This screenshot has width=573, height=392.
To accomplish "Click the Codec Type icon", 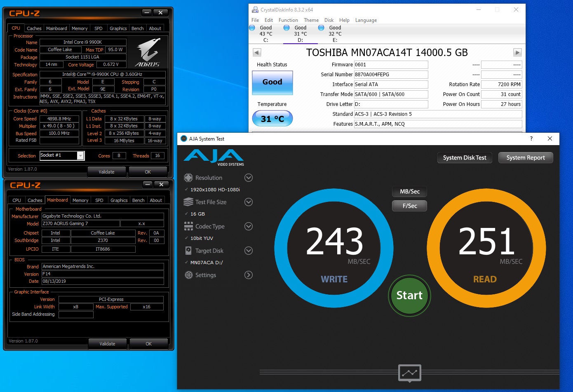I will coord(188,226).
